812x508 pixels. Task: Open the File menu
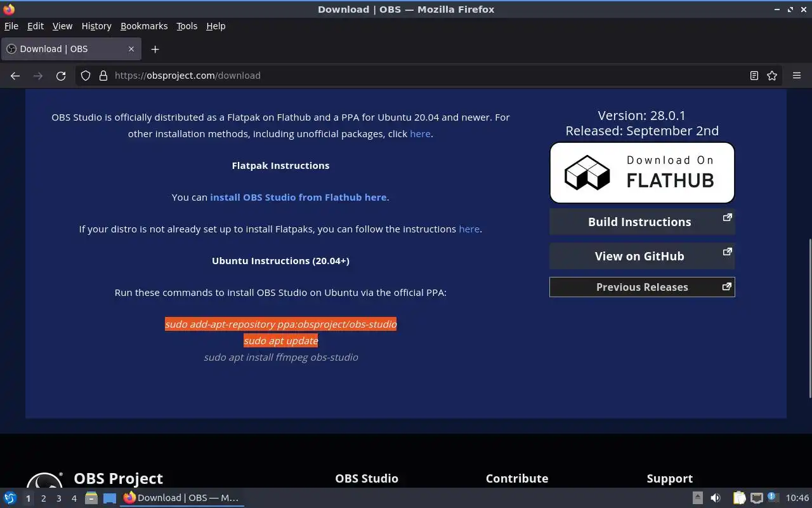tap(11, 26)
